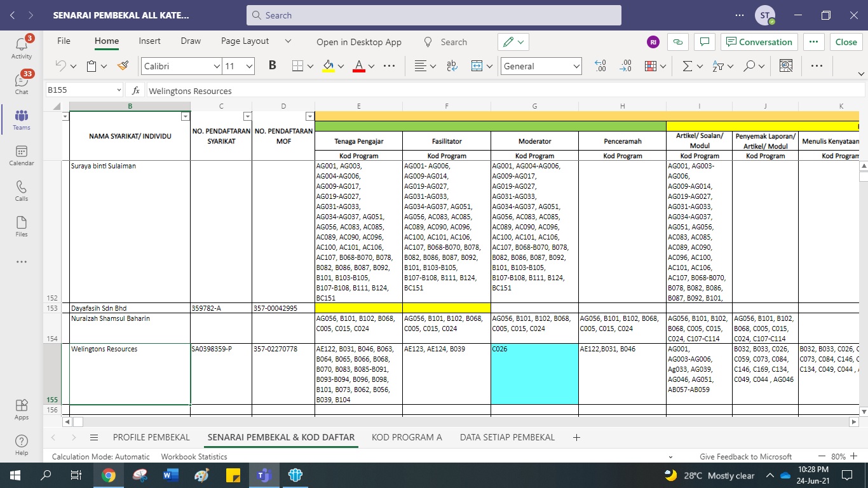This screenshot has width=868, height=488.
Task: Click the Format Painter brush icon
Action: (x=123, y=65)
